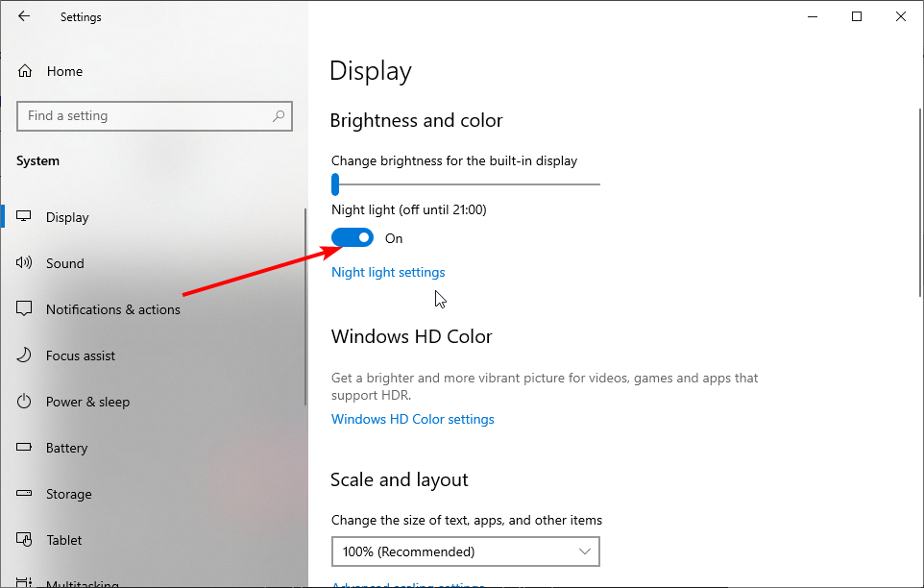Click the Storage drive icon

click(24, 493)
